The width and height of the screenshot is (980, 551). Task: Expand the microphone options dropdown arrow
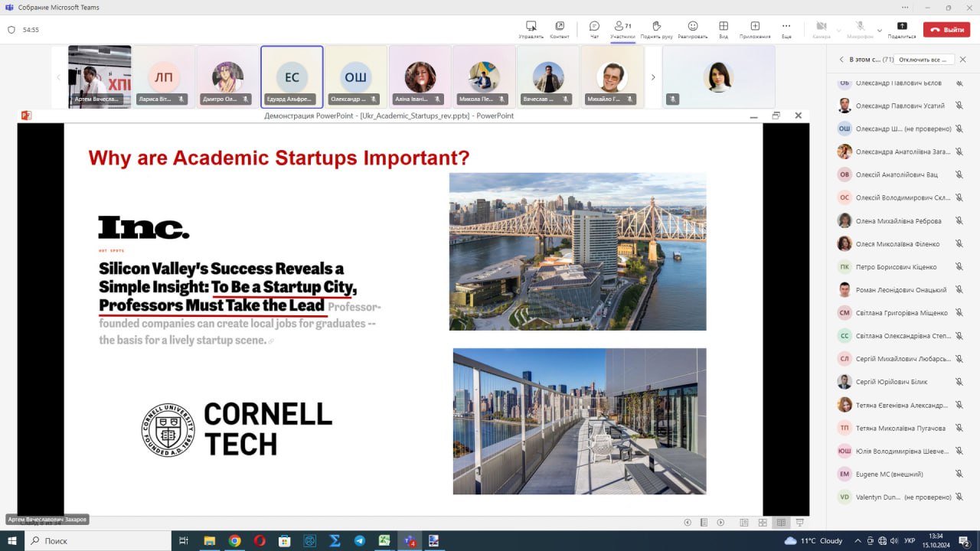[880, 31]
